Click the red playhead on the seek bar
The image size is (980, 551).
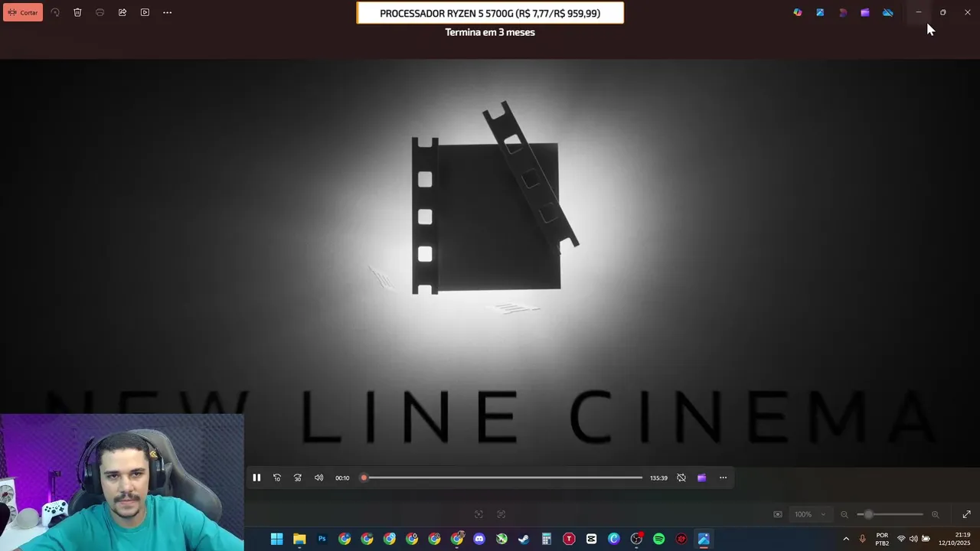[x=364, y=478]
